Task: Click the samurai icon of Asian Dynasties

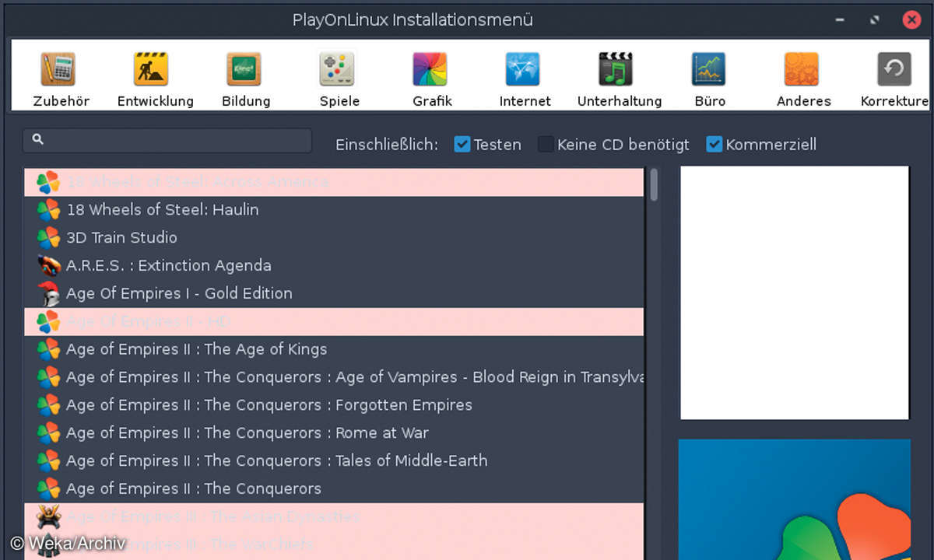Action: 48,517
